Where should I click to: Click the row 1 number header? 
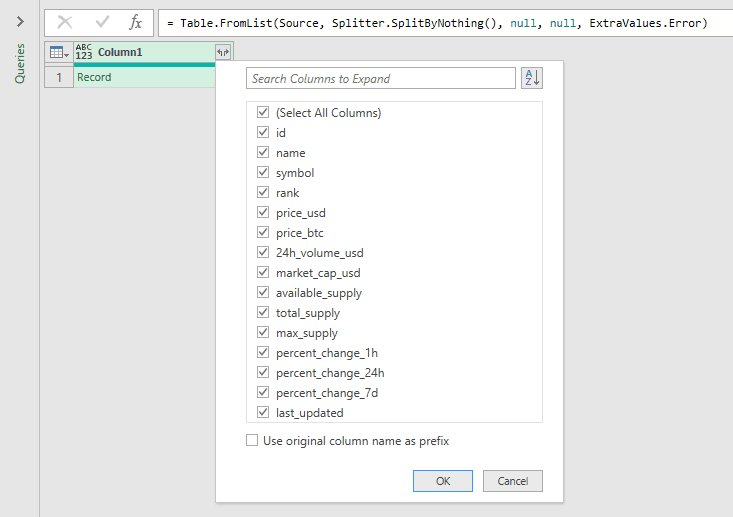point(59,77)
